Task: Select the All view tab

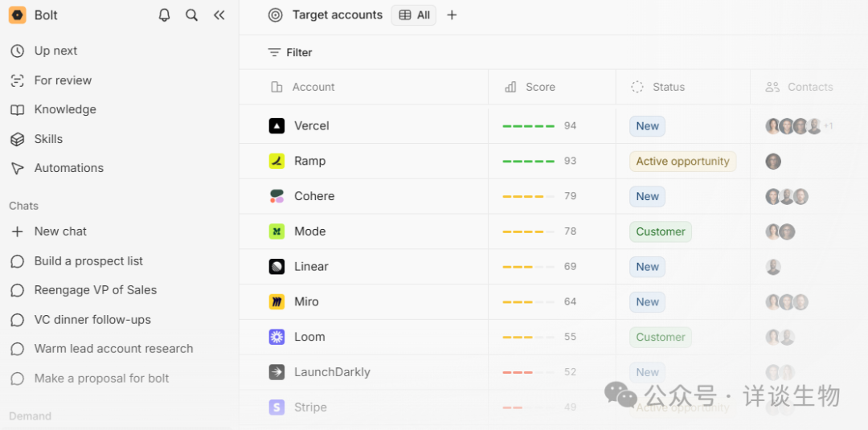Action: tap(414, 15)
